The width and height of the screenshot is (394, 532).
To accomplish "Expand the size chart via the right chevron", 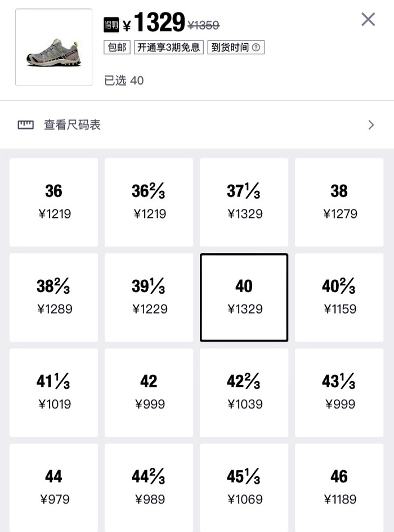I will click(x=370, y=124).
